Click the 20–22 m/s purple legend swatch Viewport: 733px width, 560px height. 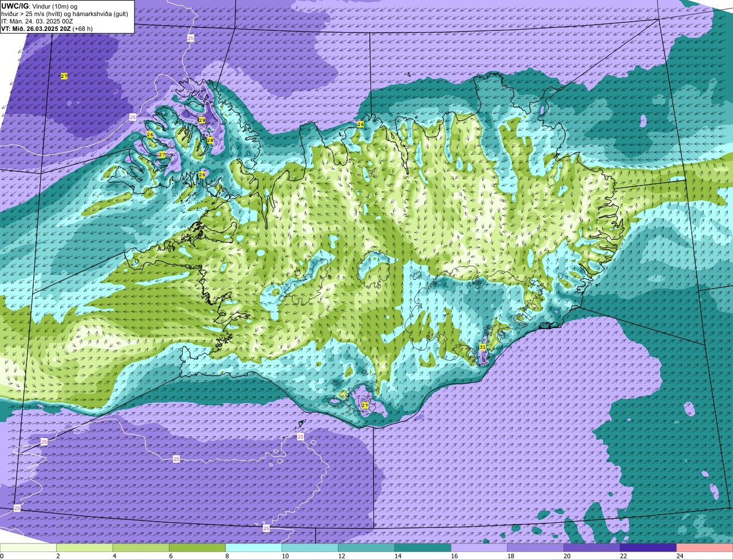592,547
